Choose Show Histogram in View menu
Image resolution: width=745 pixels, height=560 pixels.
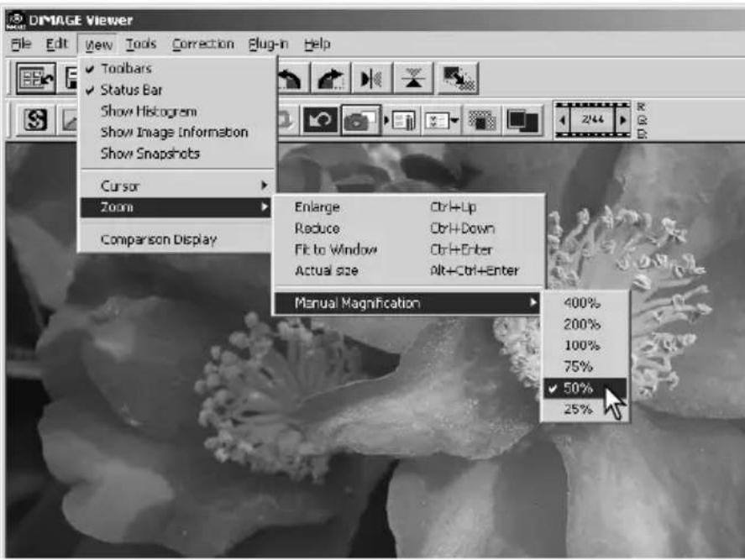click(176, 111)
